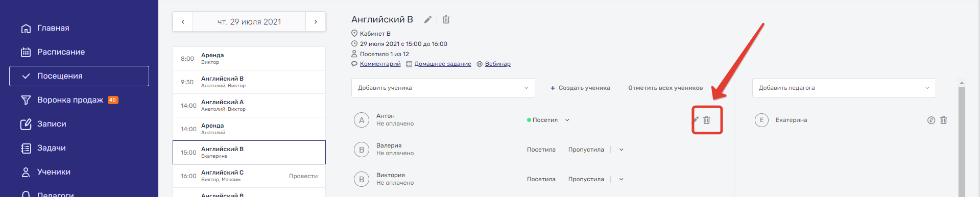The width and height of the screenshot is (980, 197).
Task: Select the 15:00 Английский B Екатерина entry
Action: point(249,153)
